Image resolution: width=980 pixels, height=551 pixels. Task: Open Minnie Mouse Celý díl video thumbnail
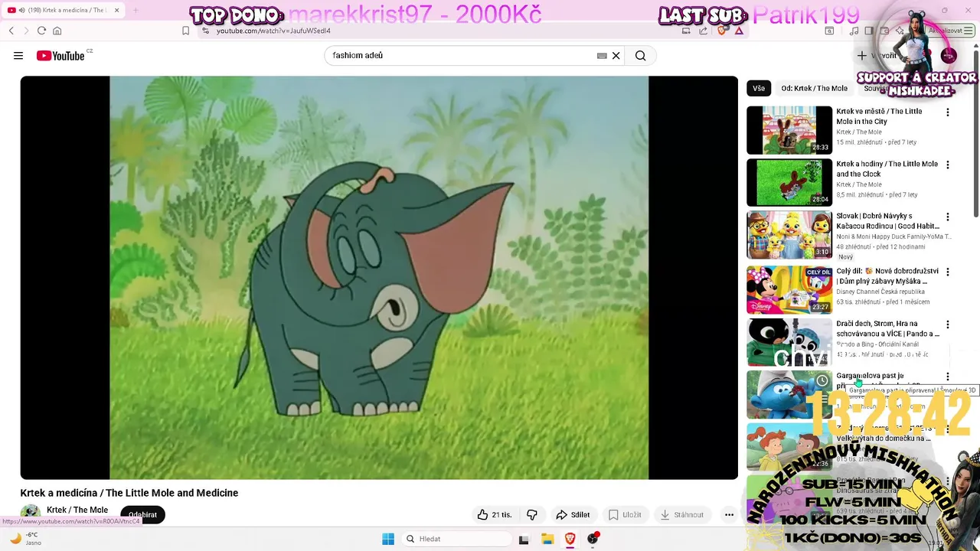(x=789, y=290)
